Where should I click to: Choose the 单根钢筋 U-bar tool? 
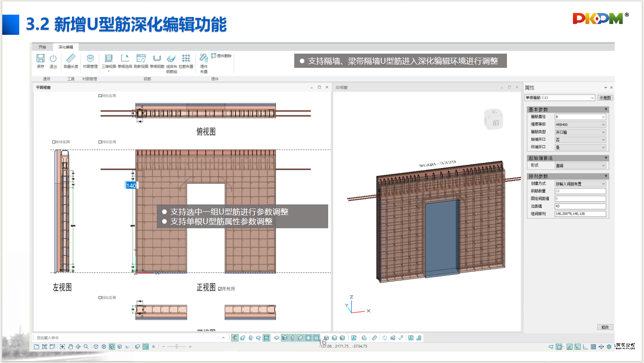tap(157, 59)
